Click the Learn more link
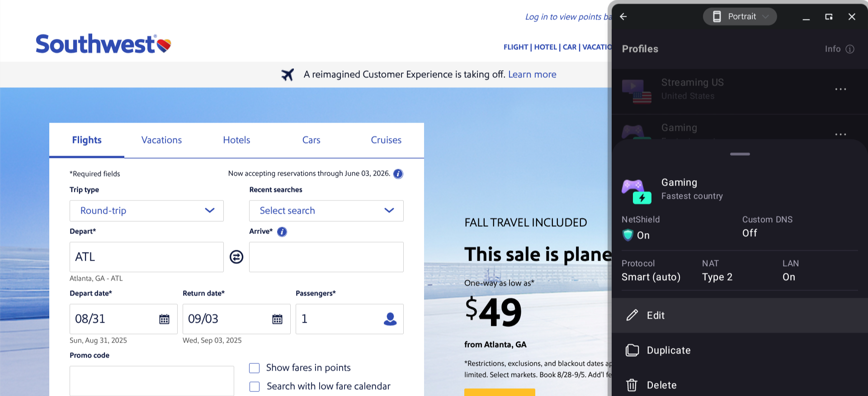The width and height of the screenshot is (868, 396). coord(532,75)
